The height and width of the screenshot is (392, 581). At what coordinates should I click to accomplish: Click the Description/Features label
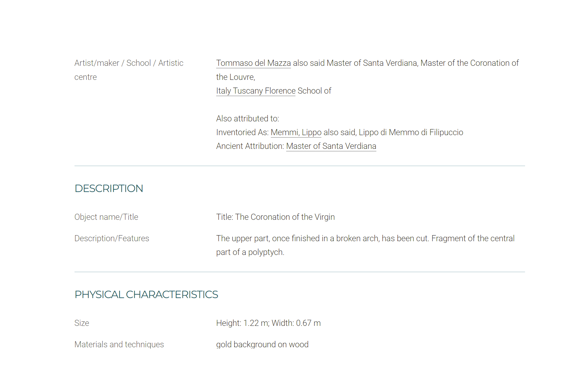(112, 239)
